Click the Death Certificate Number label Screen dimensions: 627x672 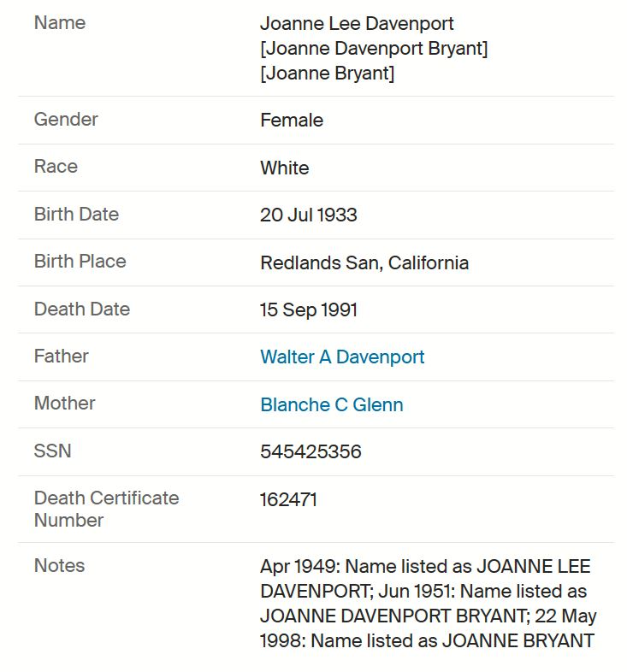[x=106, y=510]
